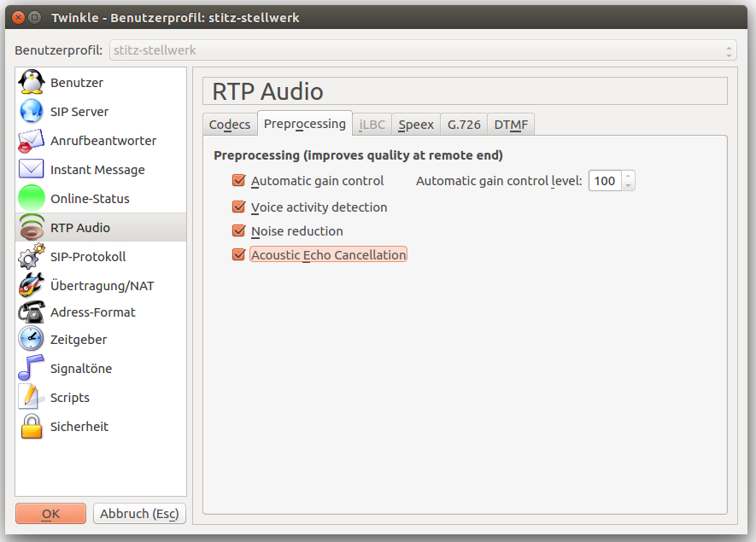The height and width of the screenshot is (542, 756).
Task: Select Scripts text entry
Action: (70, 398)
